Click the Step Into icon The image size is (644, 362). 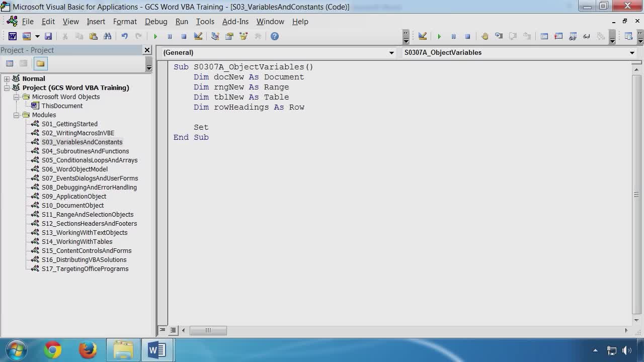(499, 36)
